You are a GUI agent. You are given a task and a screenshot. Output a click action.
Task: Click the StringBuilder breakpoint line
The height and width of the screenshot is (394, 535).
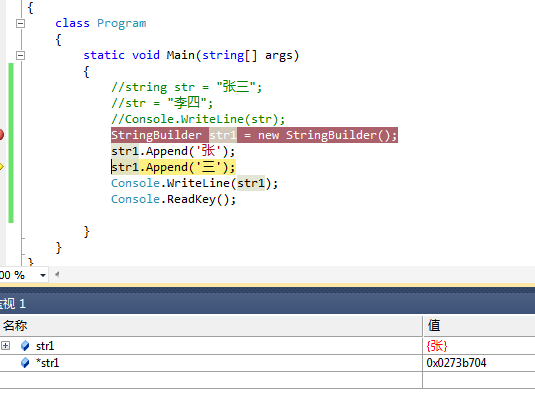(x=254, y=135)
